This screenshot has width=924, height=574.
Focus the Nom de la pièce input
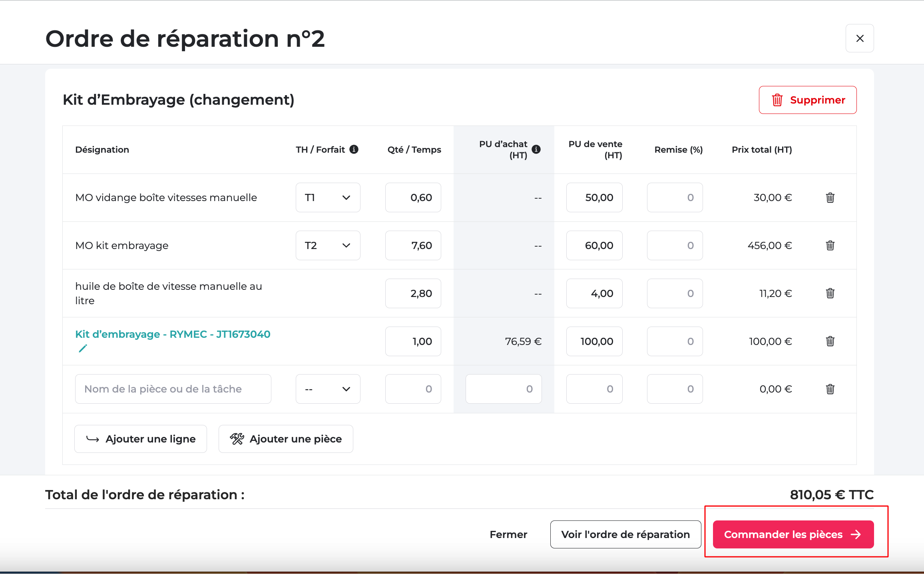pyautogui.click(x=173, y=389)
